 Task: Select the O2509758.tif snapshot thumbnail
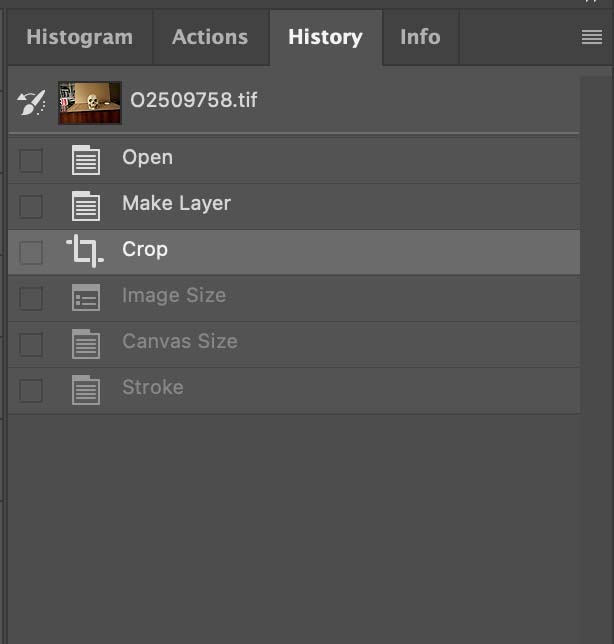click(x=90, y=102)
